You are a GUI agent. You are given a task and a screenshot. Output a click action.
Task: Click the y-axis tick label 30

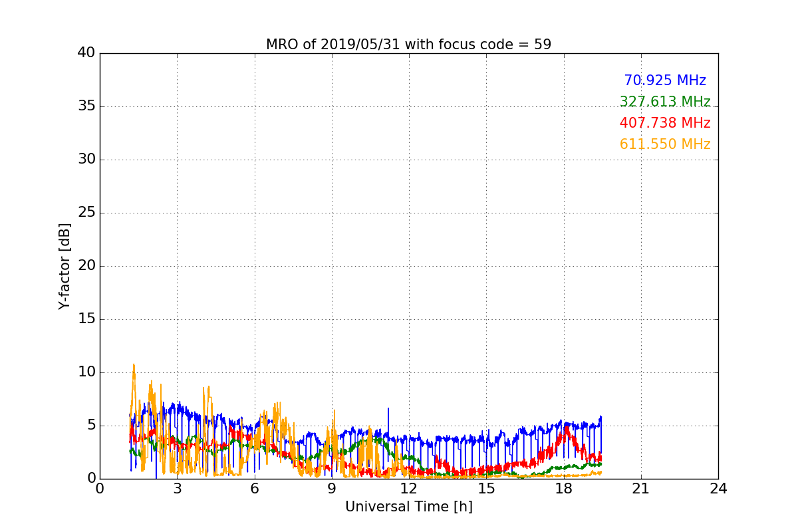(86, 160)
